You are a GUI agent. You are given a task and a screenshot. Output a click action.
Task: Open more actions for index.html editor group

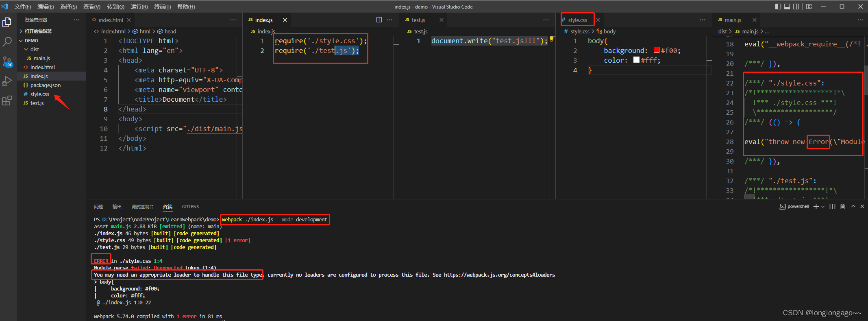(x=233, y=20)
